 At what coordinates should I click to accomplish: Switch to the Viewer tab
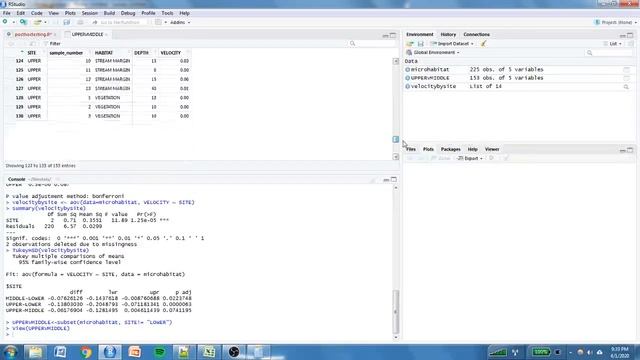click(x=492, y=149)
